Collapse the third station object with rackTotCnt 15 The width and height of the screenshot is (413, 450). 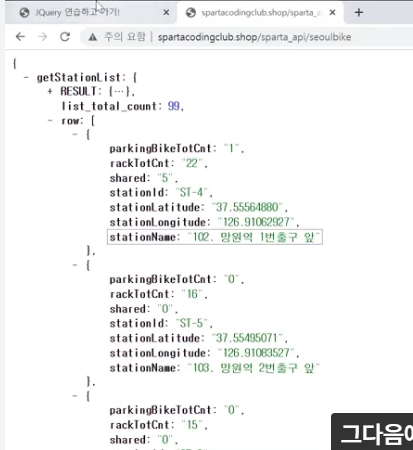[75, 396]
